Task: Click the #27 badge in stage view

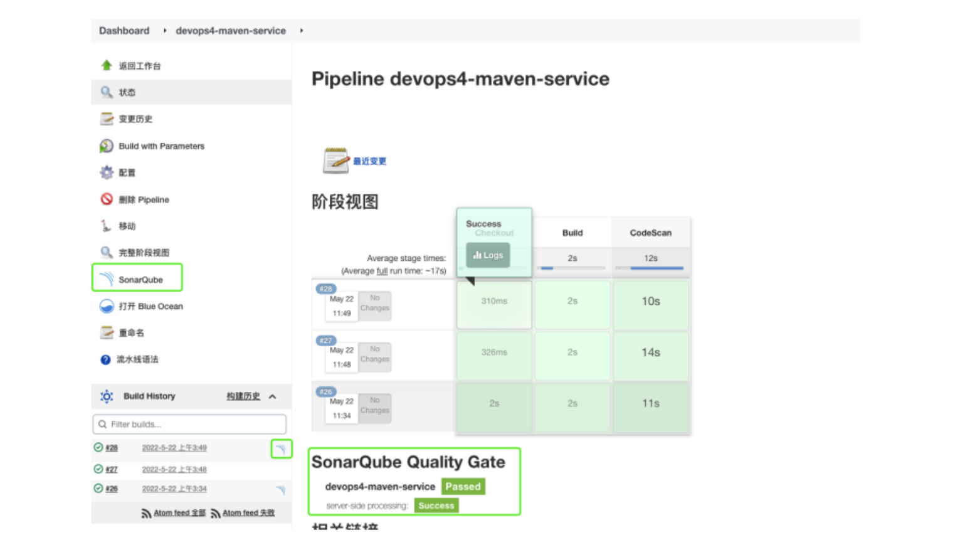Action: [325, 341]
